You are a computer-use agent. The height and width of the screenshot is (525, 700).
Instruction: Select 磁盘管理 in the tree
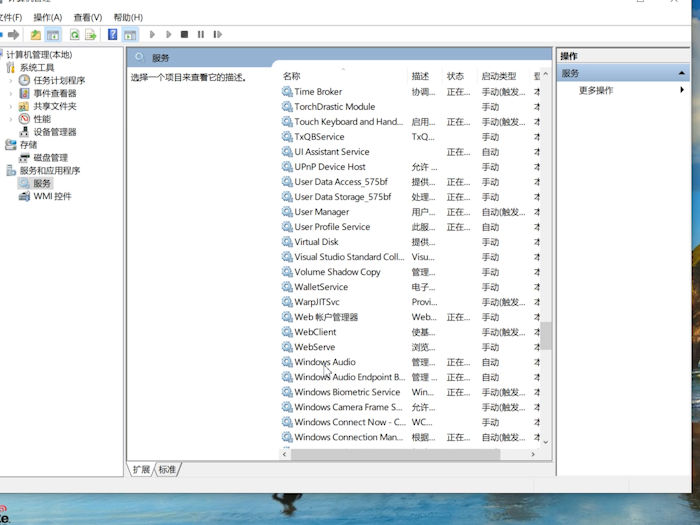tap(50, 158)
